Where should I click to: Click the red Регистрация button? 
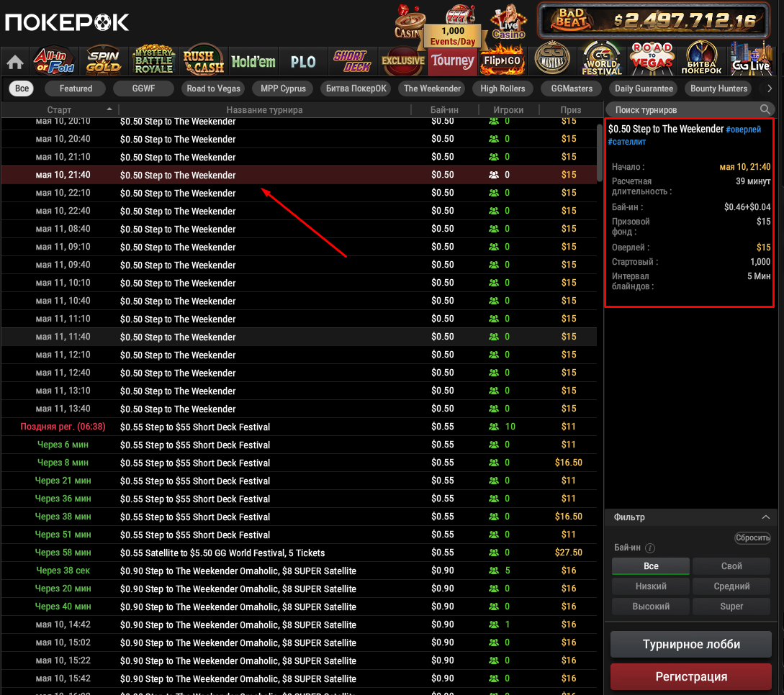pos(691,676)
